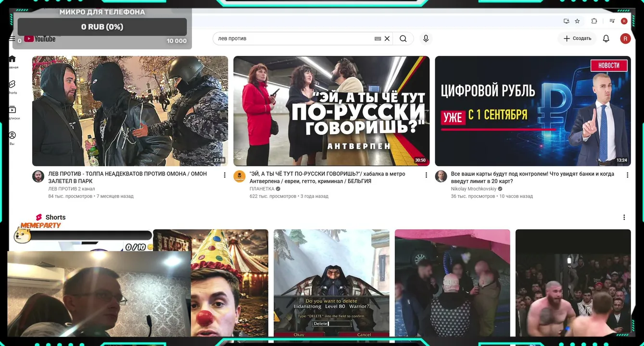644x346 pixels.
Task: Open options for the ЛЕВ ПРОТИВ ОМОН video
Action: tap(224, 175)
